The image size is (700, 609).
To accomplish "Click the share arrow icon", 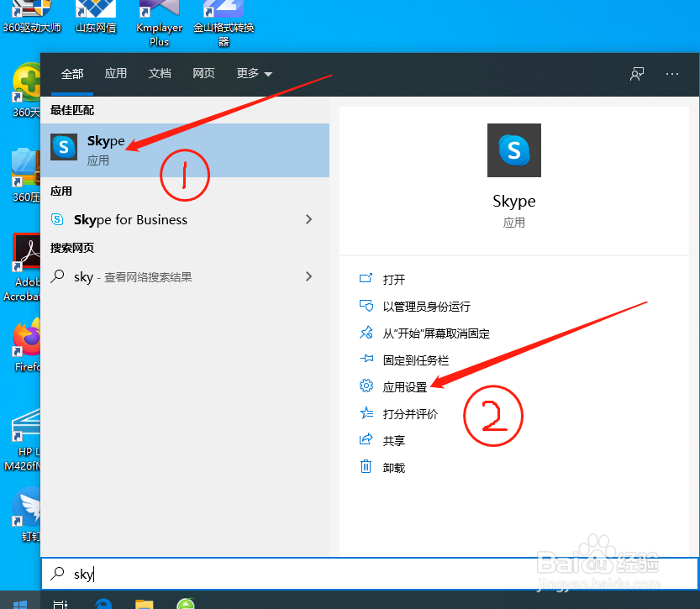I will (x=366, y=439).
